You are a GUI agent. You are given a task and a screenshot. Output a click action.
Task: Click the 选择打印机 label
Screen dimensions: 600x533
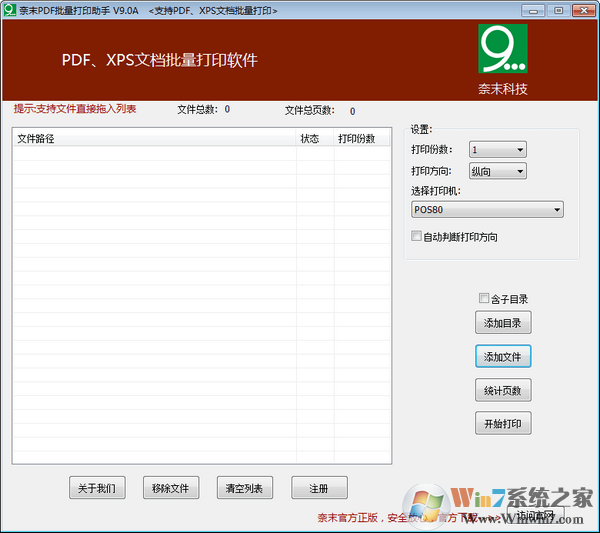[x=435, y=191]
